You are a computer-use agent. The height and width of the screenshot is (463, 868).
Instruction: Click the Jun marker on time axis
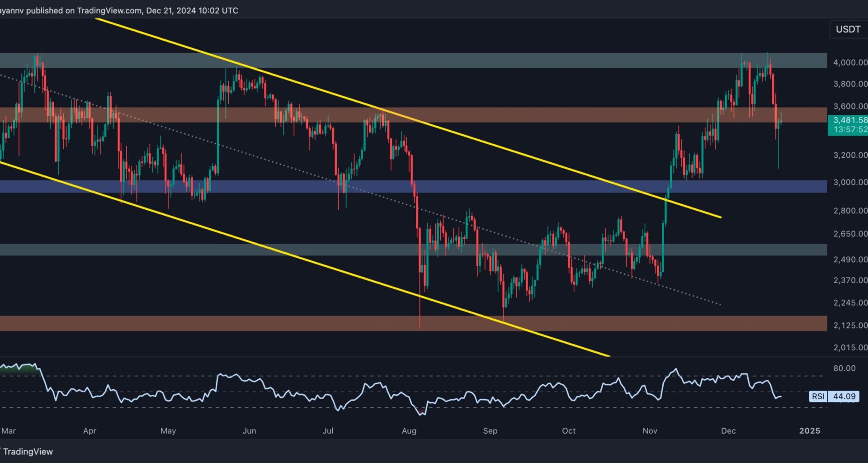(249, 431)
